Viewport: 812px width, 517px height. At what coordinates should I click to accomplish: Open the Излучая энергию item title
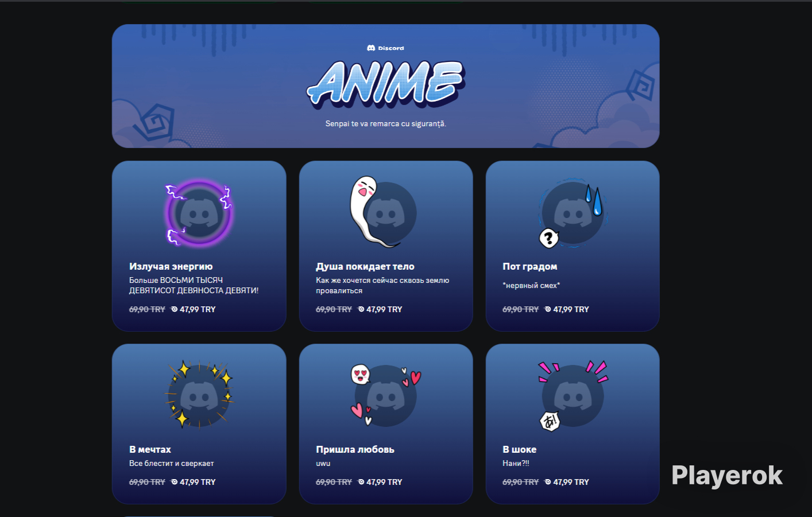pyautogui.click(x=171, y=266)
